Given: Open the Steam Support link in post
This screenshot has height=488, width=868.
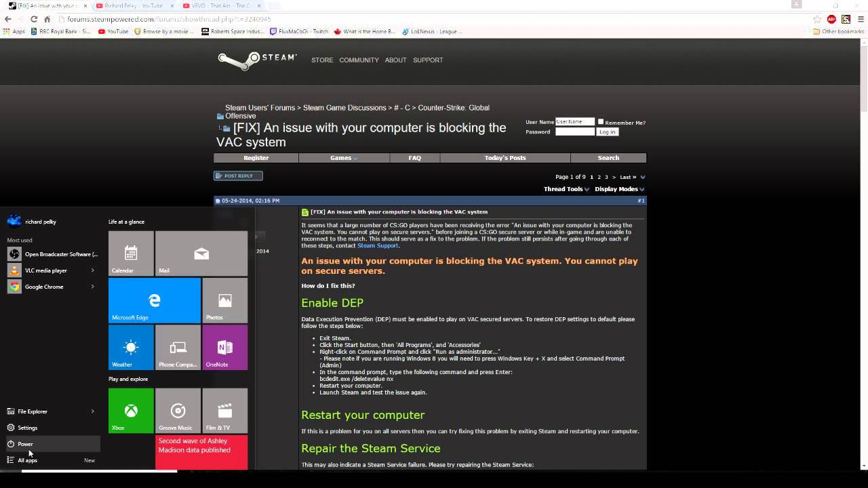Looking at the screenshot, I should coord(378,245).
